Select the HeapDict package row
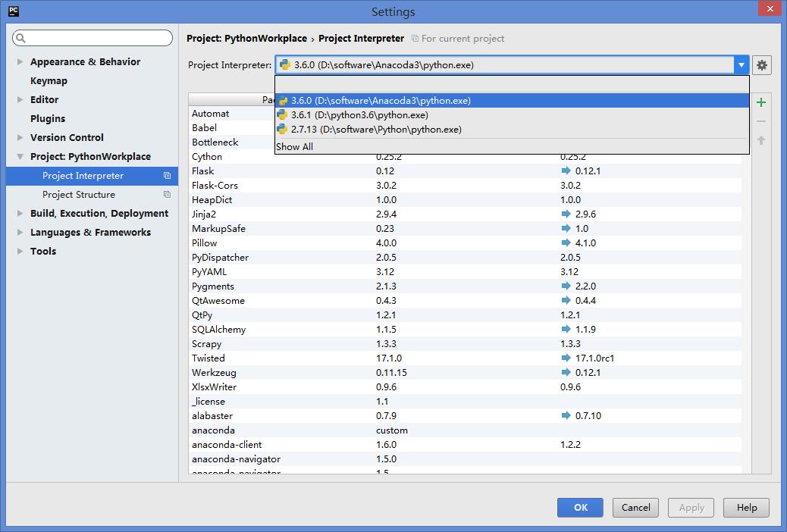Viewport: 787px width, 532px height. [x=465, y=200]
